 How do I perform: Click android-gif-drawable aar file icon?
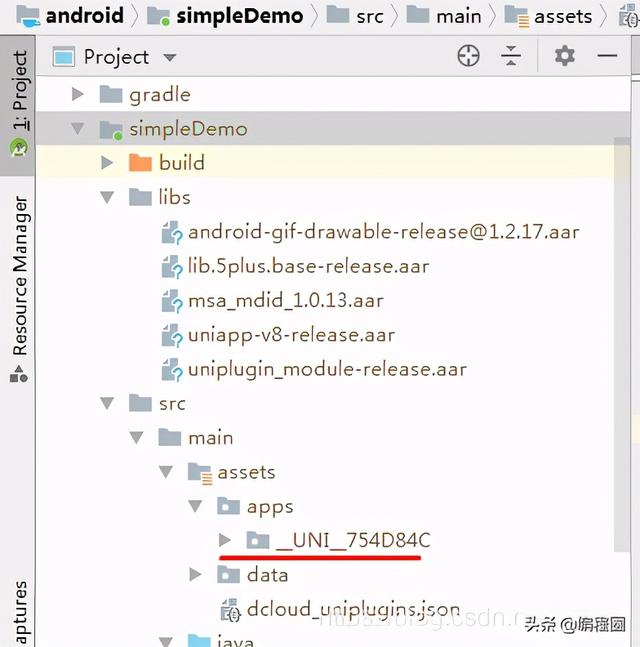click(x=172, y=232)
